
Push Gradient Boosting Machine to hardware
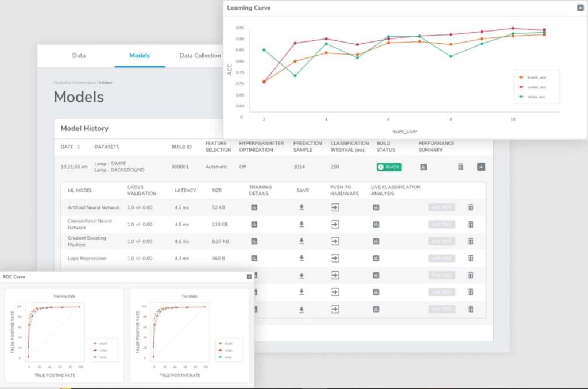pos(335,241)
